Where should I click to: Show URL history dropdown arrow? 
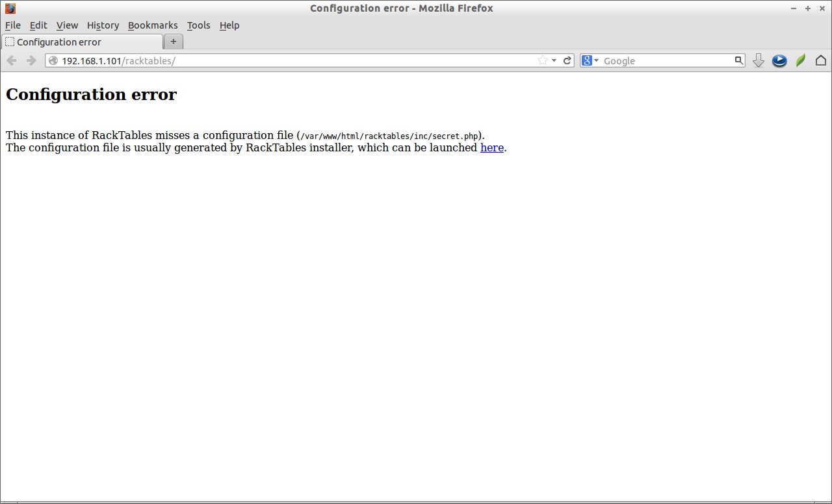(554, 60)
